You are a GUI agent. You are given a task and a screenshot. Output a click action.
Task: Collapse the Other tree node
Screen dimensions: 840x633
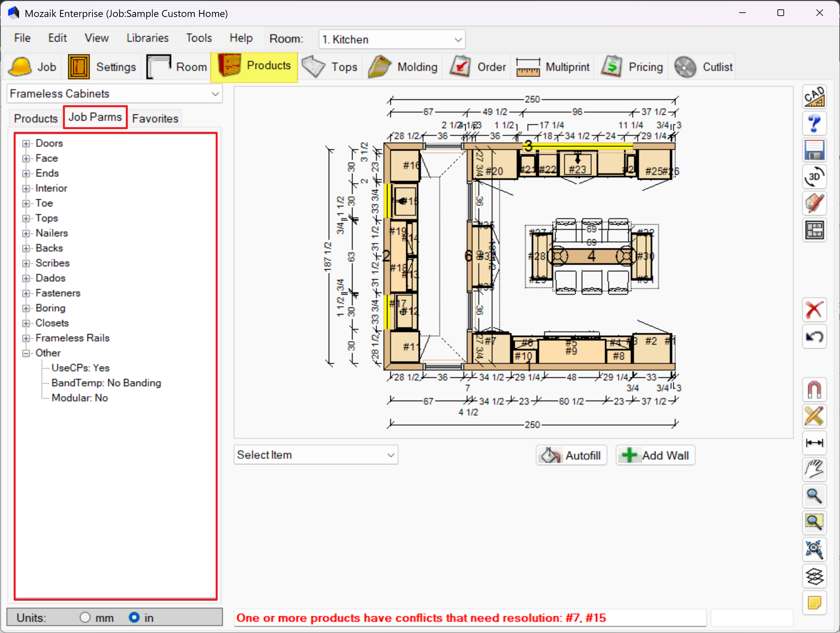pos(26,353)
